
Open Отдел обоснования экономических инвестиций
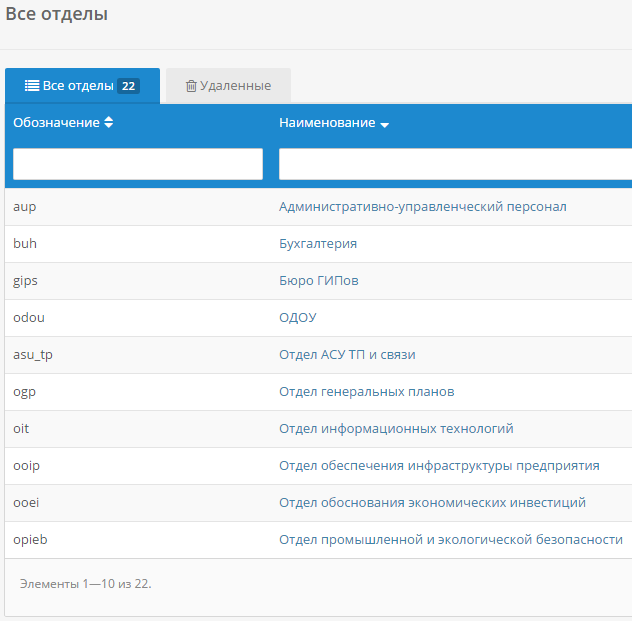pyautogui.click(x=432, y=503)
